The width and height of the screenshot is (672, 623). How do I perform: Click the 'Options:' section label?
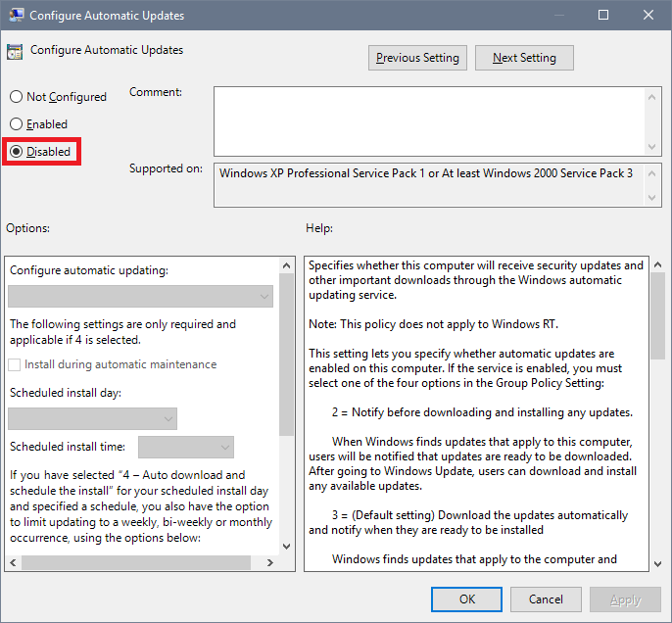tap(27, 228)
